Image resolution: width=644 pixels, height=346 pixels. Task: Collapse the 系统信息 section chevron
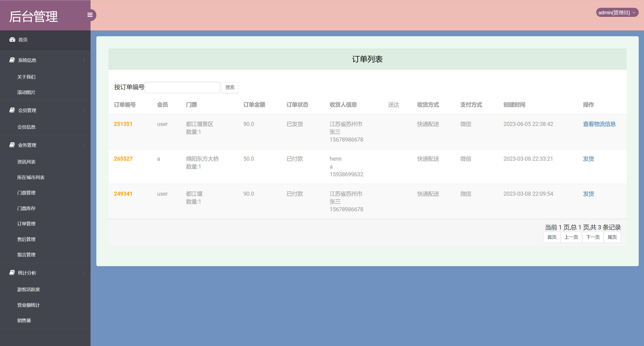pyautogui.click(x=84, y=60)
